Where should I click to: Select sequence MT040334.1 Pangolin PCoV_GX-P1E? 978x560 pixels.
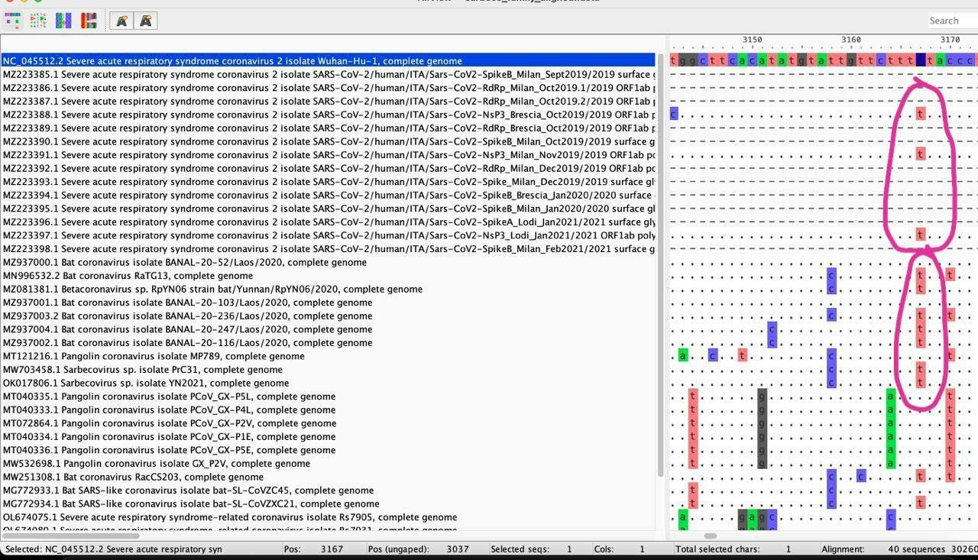pyautogui.click(x=328, y=436)
